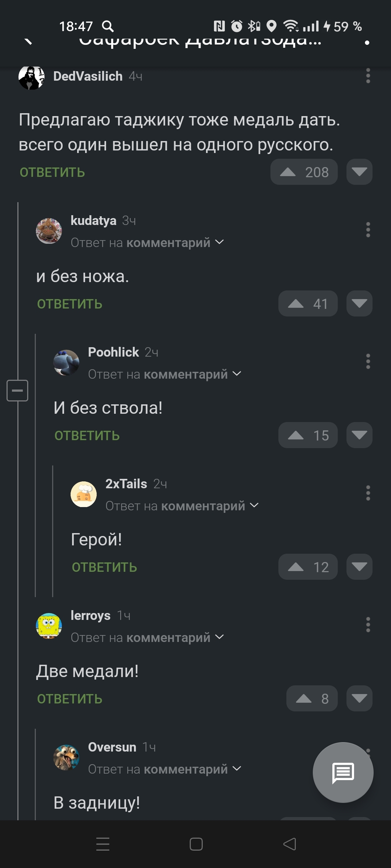Upvote DedVasilich's comment with 208 votes

288,172
